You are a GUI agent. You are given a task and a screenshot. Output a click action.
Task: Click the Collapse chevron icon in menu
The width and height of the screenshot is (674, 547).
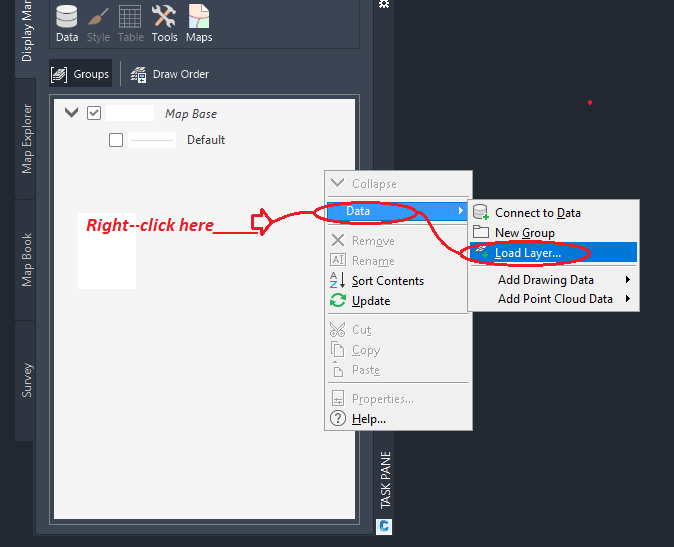(x=337, y=183)
